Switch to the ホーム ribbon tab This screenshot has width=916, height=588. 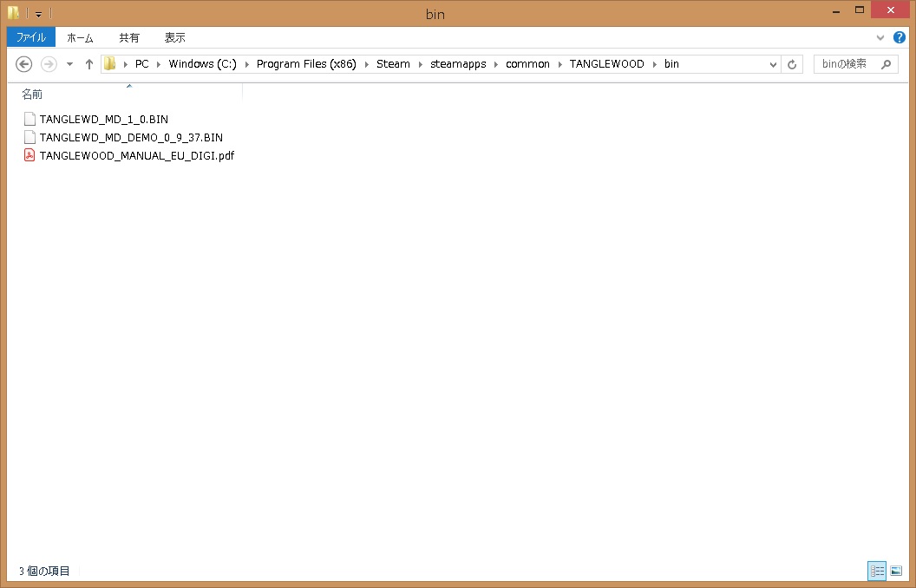click(80, 37)
